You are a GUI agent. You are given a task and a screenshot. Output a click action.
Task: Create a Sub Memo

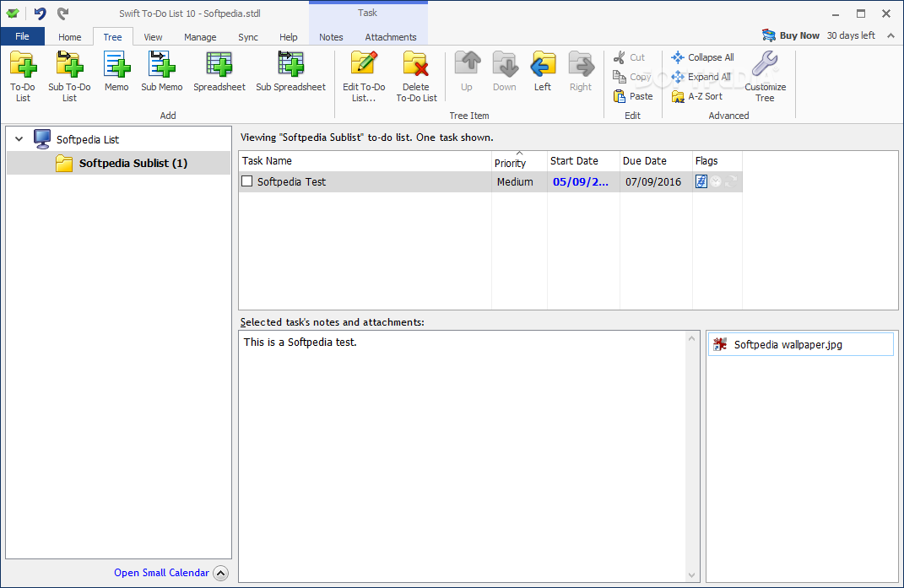click(x=161, y=72)
